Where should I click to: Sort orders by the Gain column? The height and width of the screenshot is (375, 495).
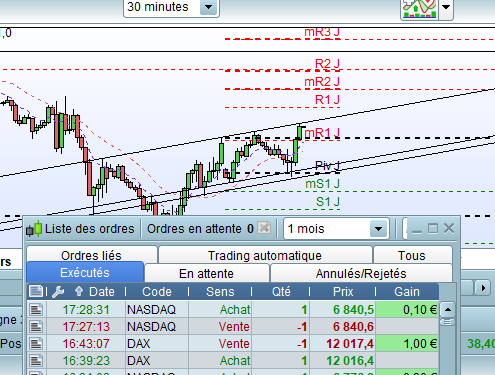coord(407,292)
